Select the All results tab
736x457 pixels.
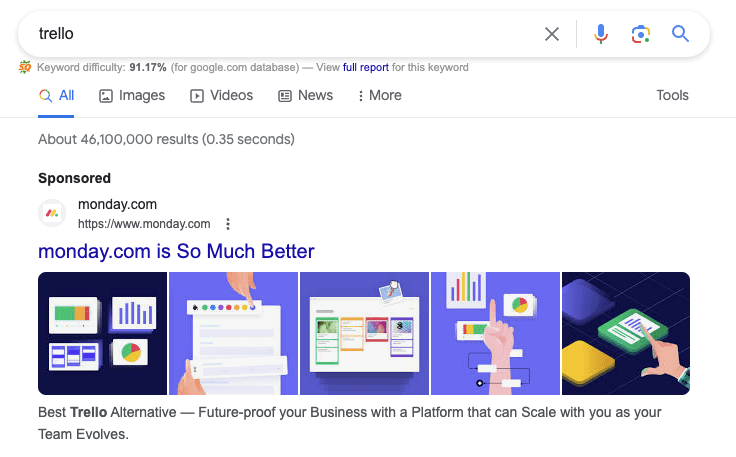(57, 96)
